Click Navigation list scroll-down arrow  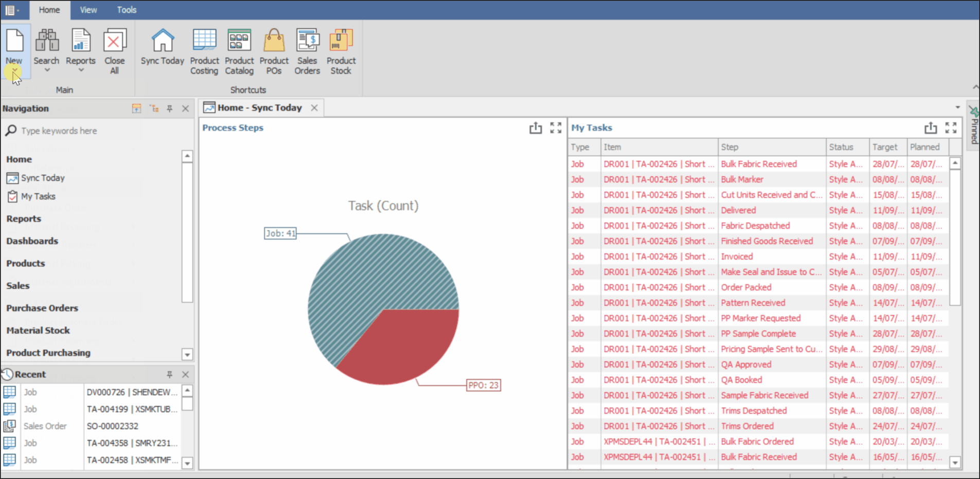pyautogui.click(x=187, y=355)
